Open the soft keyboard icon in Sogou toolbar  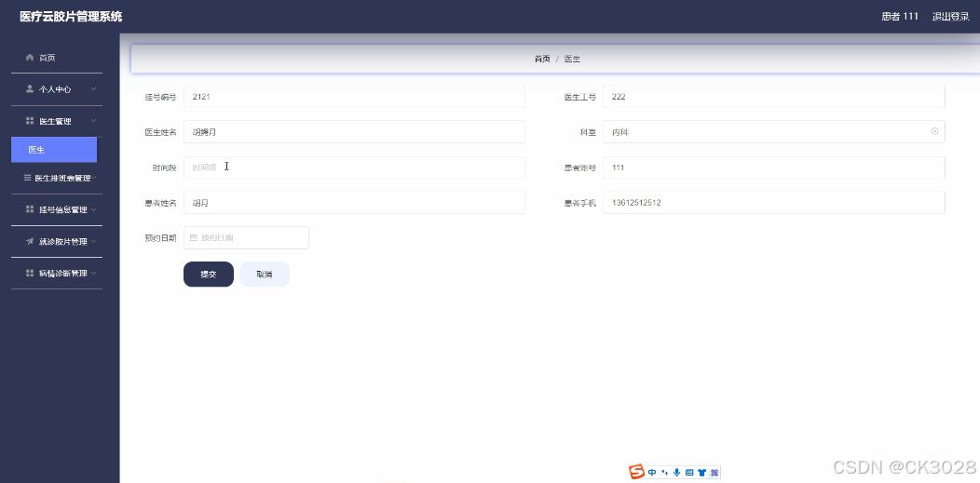point(689,473)
